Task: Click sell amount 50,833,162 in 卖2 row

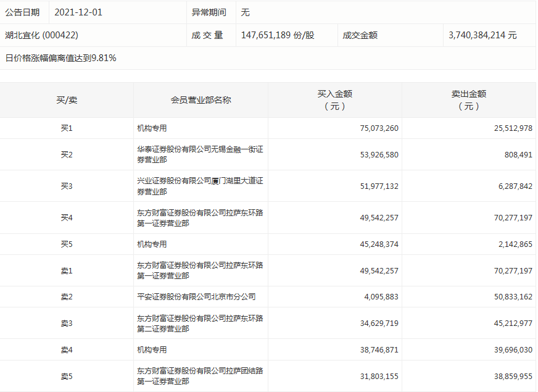Action: tap(510, 297)
